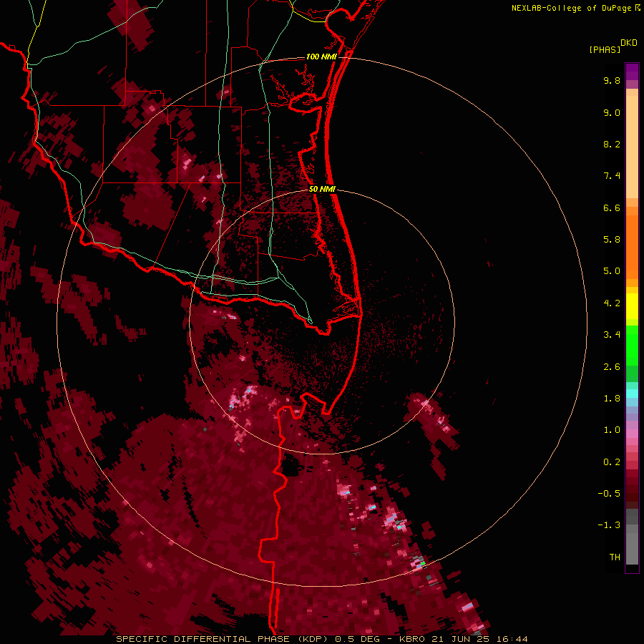The image size is (644, 644).
Task: Click the [PHAS] units label
Action: [605, 50]
